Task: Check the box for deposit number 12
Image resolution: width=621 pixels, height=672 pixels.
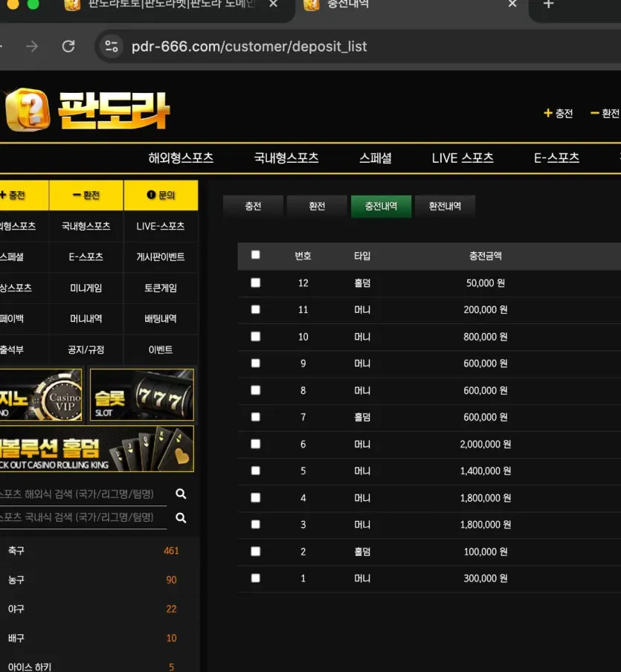Action: click(256, 283)
